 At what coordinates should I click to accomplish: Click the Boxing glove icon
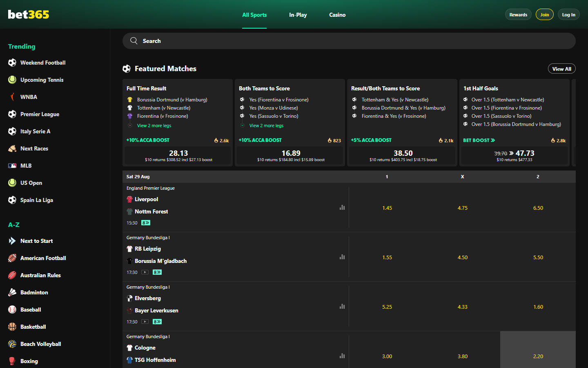click(x=12, y=361)
